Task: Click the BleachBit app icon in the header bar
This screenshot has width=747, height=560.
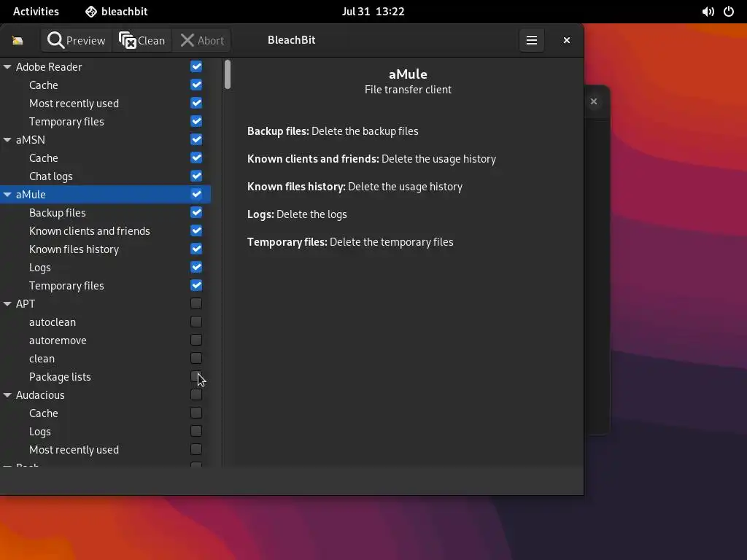Action: click(x=18, y=41)
